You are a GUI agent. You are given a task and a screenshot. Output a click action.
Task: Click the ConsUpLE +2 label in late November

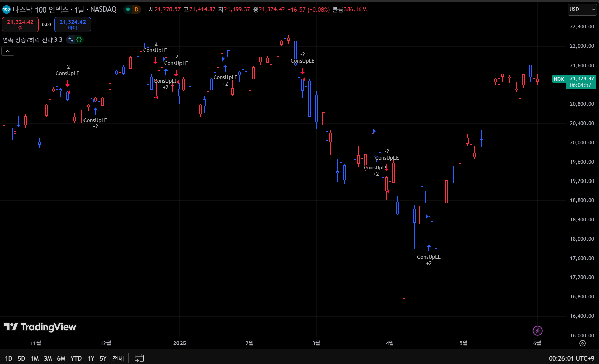coord(95,123)
